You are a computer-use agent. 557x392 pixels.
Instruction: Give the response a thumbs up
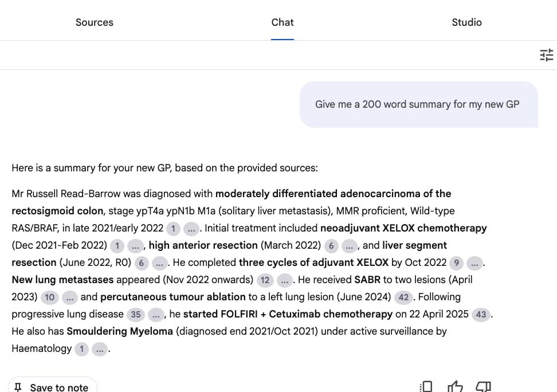tap(455, 387)
